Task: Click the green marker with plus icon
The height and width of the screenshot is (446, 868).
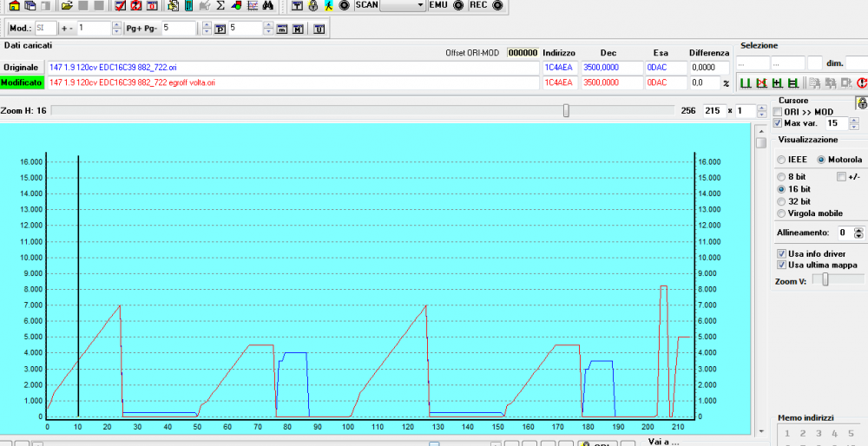Action: [777, 83]
